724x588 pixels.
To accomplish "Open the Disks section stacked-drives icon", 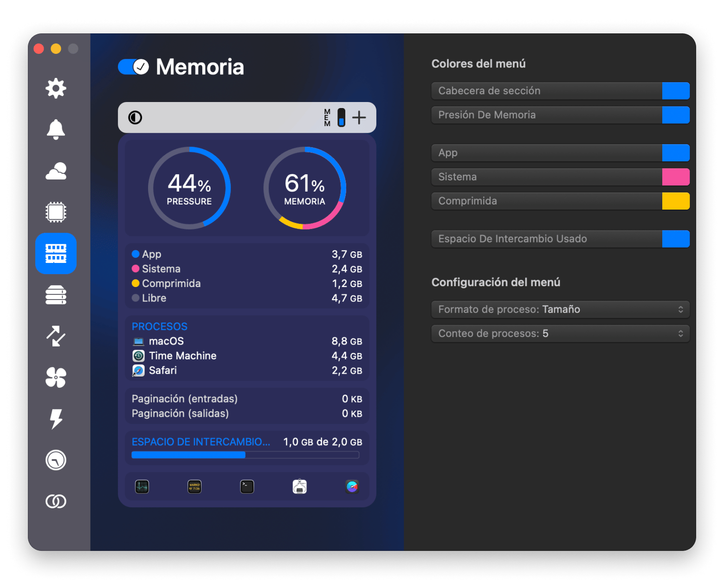I will point(56,295).
